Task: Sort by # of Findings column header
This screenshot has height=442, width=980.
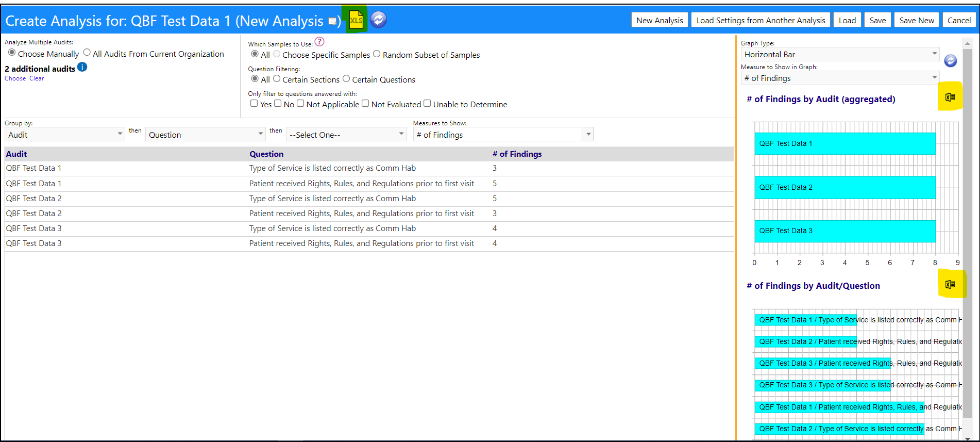Action: 517,154
